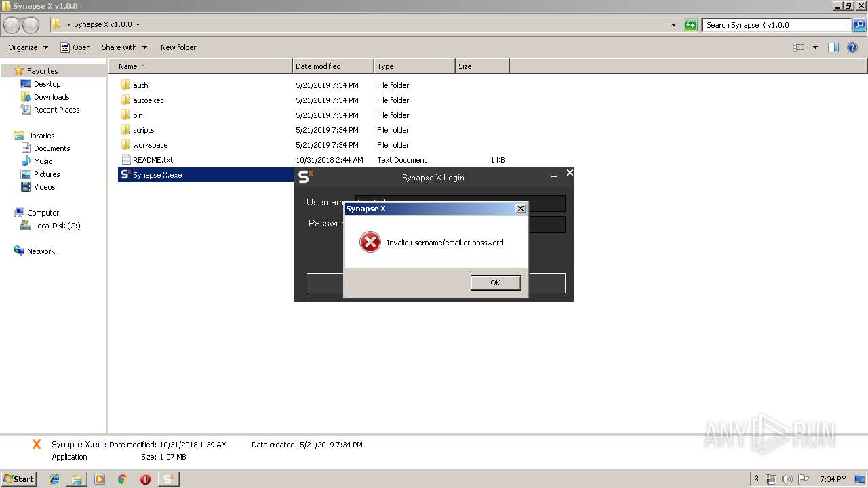The height and width of the screenshot is (488, 868).
Task: Open Local Disk (C:)
Action: tap(57, 226)
